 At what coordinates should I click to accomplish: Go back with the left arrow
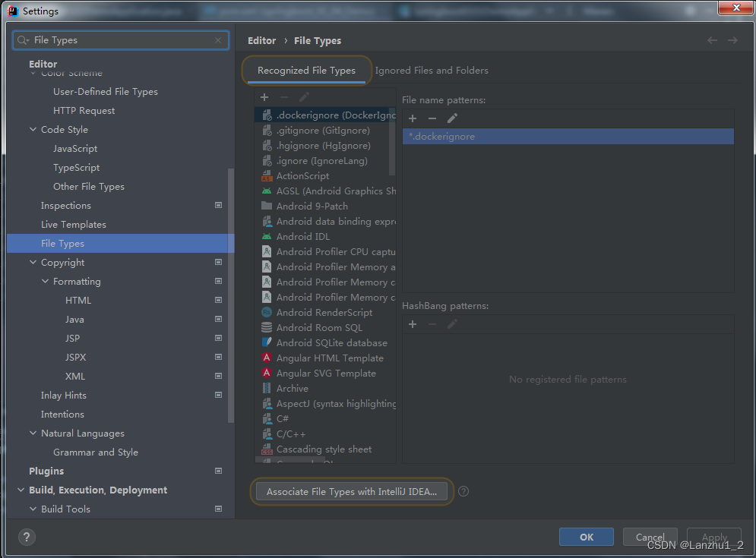pyautogui.click(x=712, y=40)
